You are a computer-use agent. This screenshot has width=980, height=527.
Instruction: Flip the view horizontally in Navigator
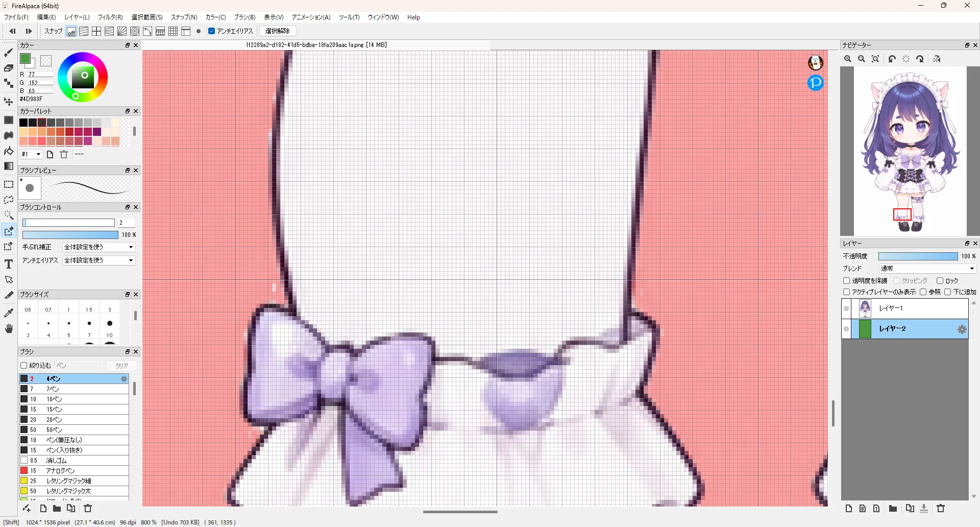[x=937, y=59]
